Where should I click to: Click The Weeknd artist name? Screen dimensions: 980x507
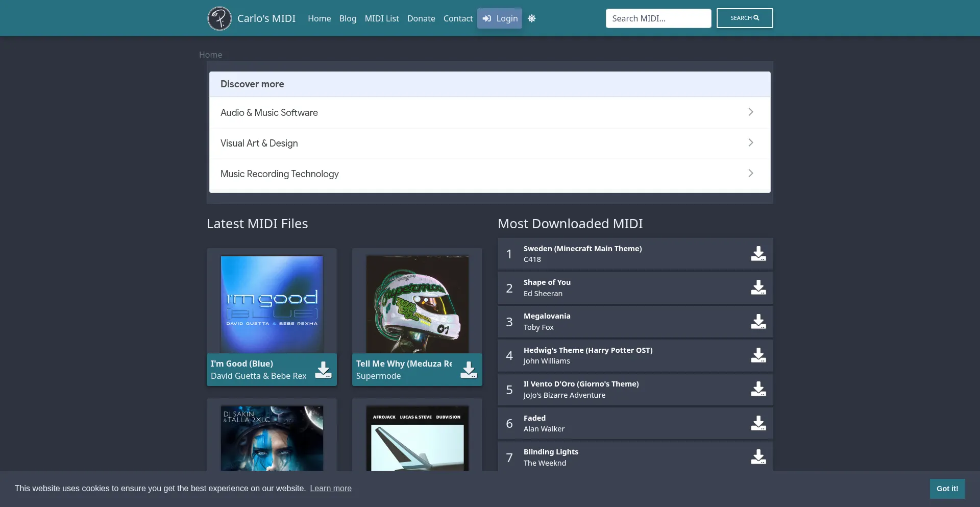[545, 463]
